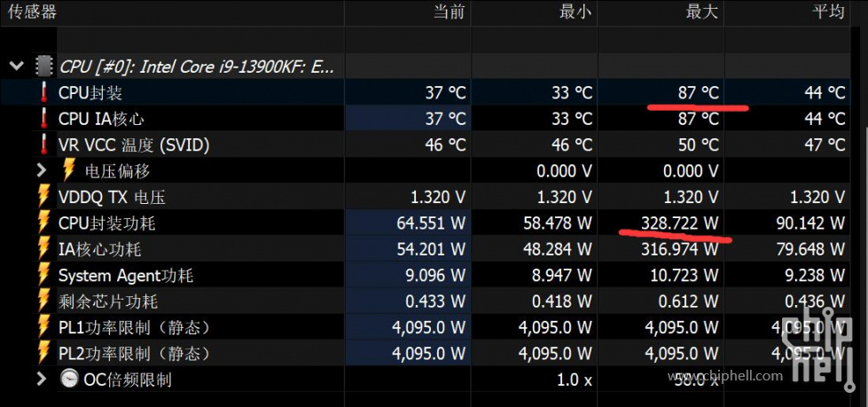Click the IA核心功耗 maximum 316.974 W

point(680,249)
